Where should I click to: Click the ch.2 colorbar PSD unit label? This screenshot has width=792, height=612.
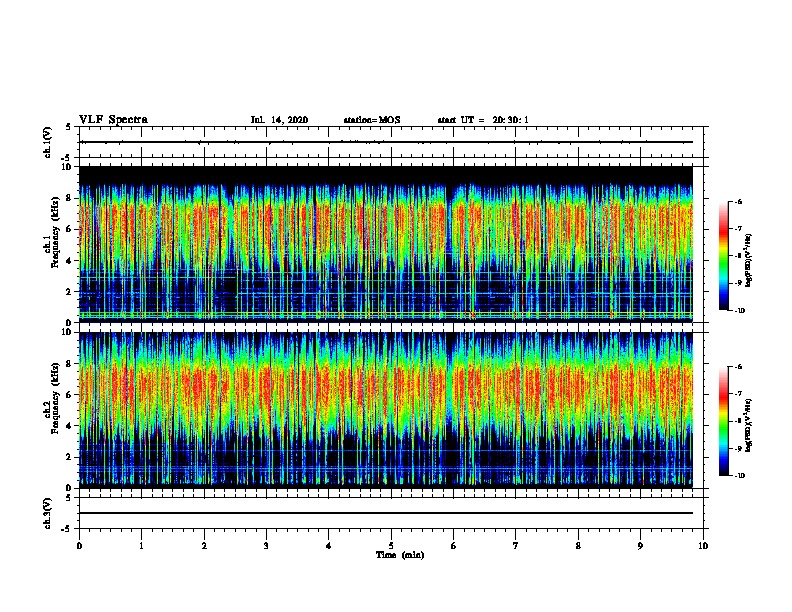[x=748, y=425]
